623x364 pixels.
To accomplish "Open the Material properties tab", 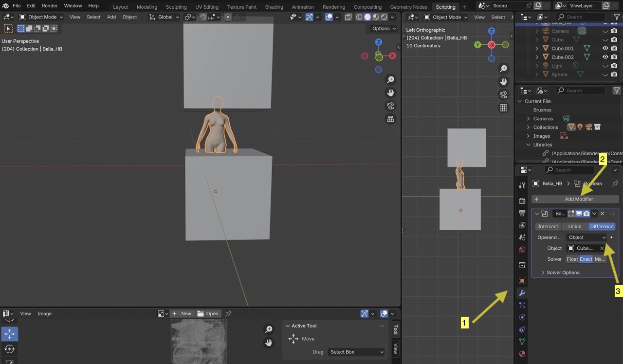I will pyautogui.click(x=522, y=354).
